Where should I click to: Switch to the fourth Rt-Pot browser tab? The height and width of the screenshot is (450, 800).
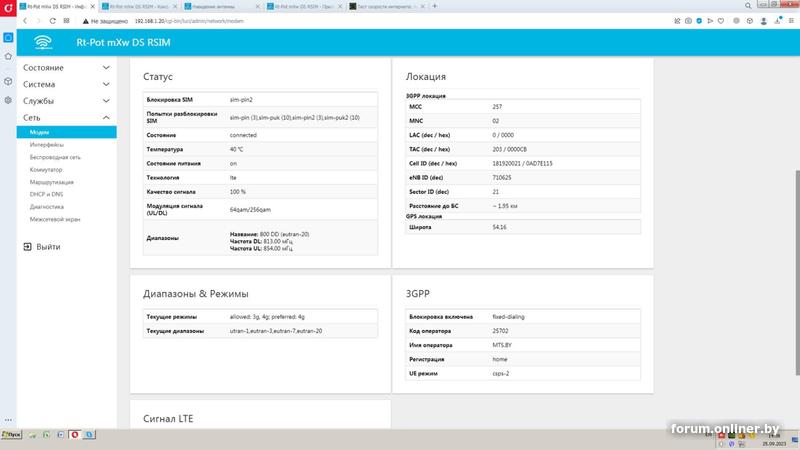coord(304,7)
